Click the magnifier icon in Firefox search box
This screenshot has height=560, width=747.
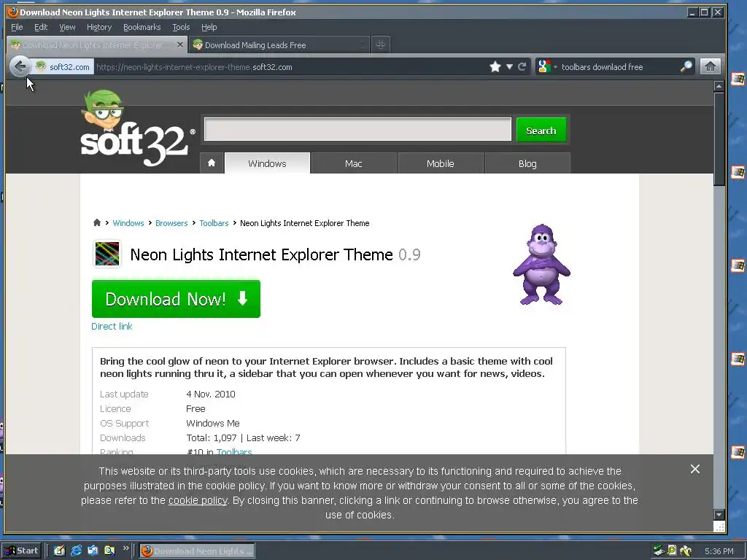686,66
